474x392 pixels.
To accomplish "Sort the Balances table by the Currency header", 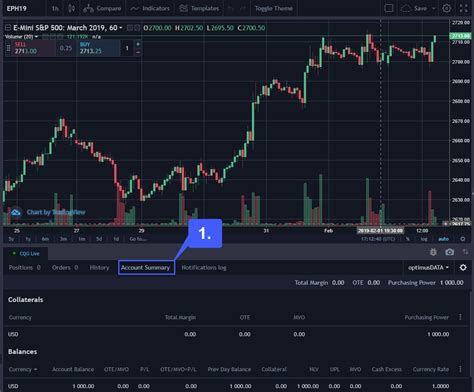I will click(x=23, y=369).
